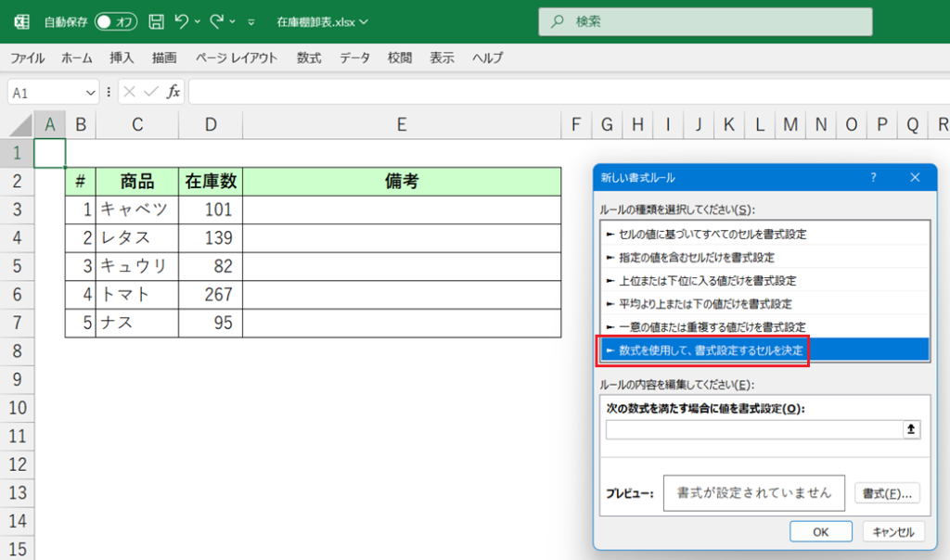Viewport: 950px width, 560px height.
Task: Click the formula bar confirm checkmark icon
Action: [151, 92]
